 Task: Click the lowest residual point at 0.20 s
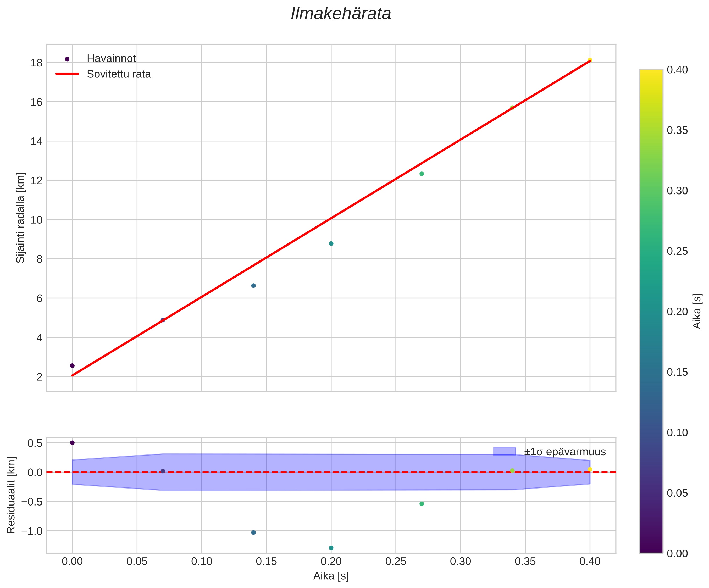331,548
